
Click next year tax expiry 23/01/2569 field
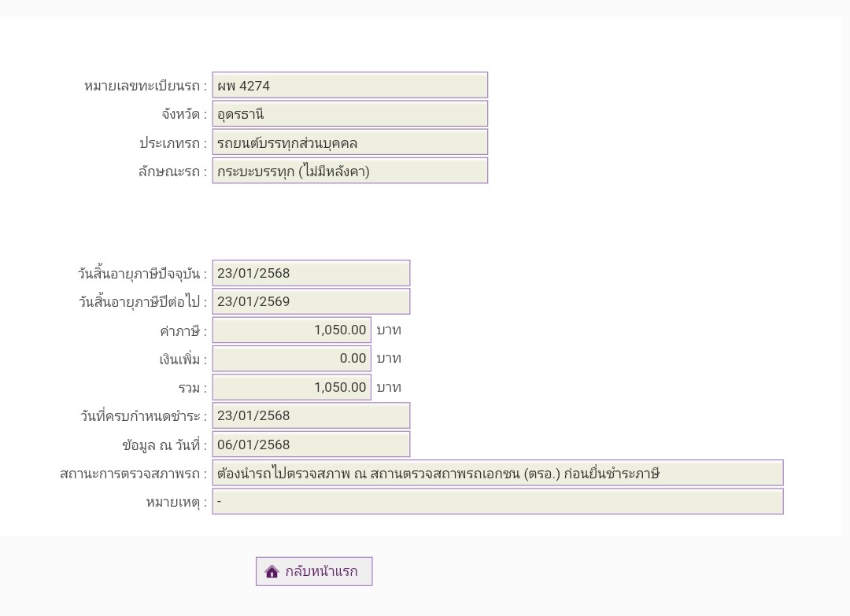pos(311,301)
